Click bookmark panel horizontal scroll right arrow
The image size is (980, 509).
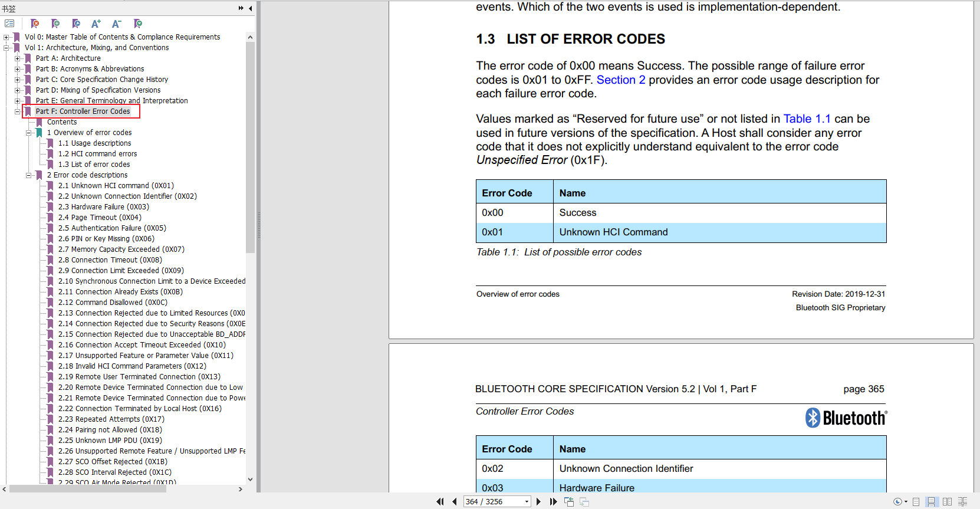(241, 489)
